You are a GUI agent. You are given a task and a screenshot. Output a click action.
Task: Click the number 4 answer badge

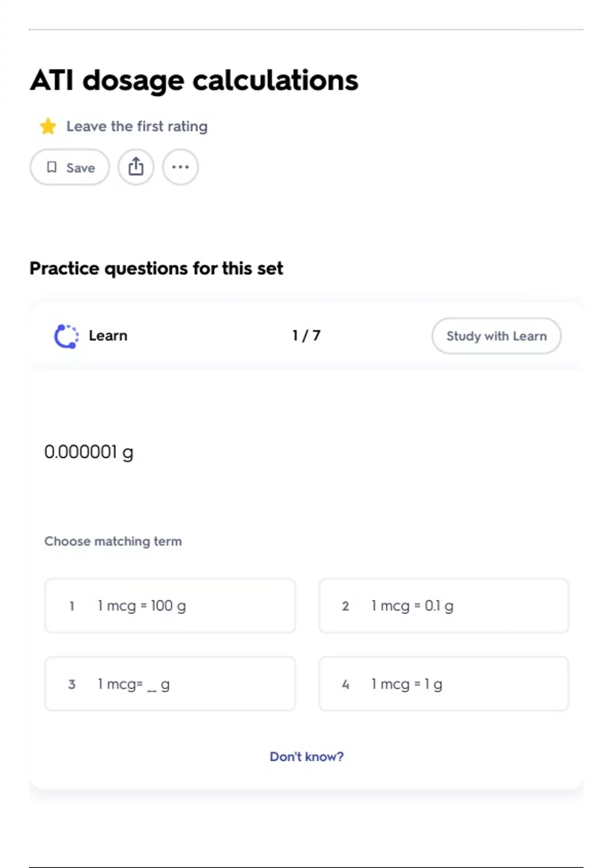[x=346, y=684]
